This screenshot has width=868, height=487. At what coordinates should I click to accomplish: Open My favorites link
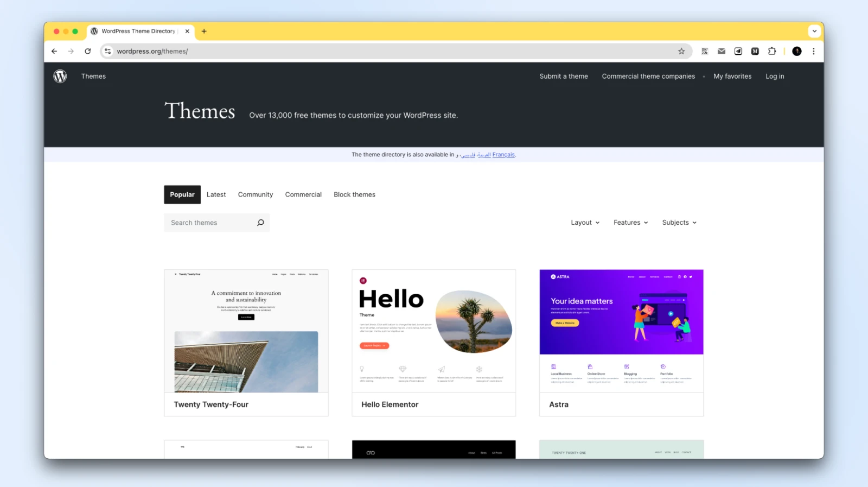point(732,76)
